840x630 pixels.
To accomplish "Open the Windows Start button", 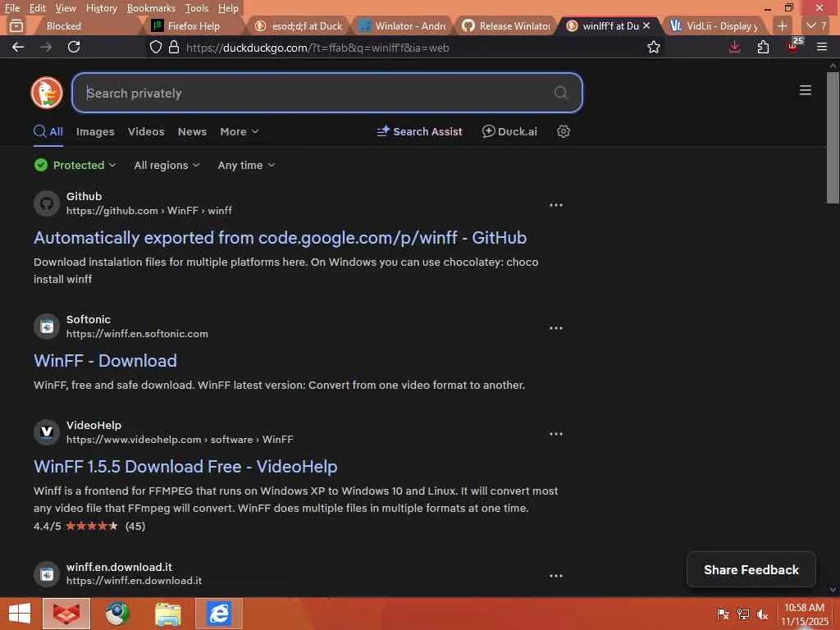I will click(x=20, y=614).
